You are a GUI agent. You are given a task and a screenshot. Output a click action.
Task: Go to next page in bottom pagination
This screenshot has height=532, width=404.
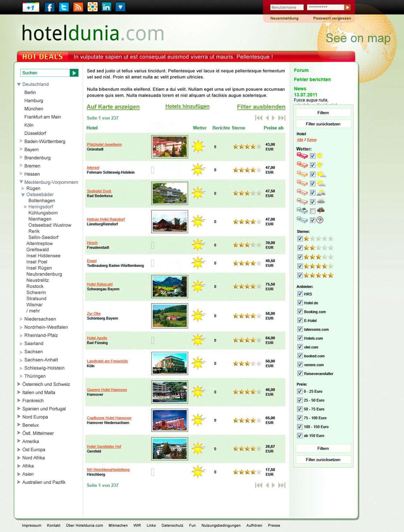click(x=273, y=485)
